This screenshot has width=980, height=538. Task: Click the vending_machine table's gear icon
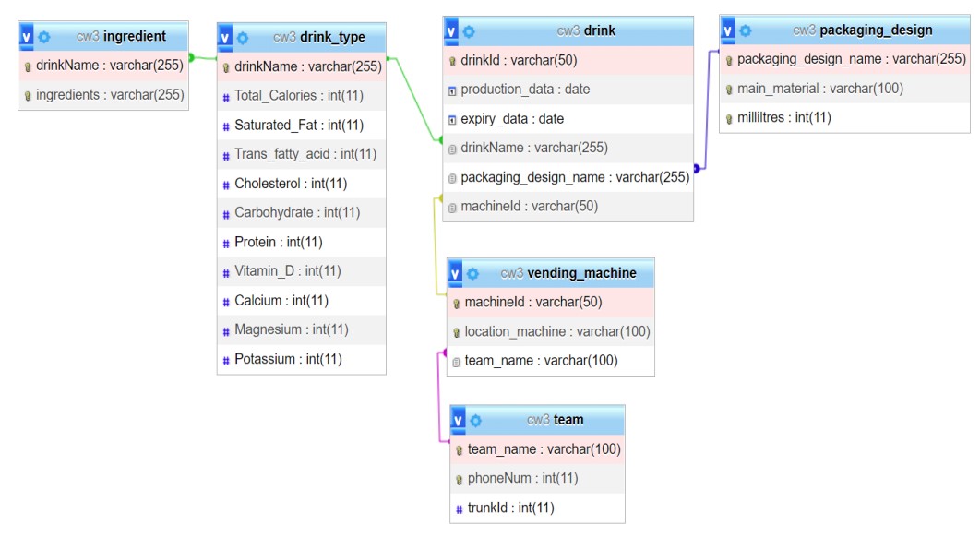(472, 273)
